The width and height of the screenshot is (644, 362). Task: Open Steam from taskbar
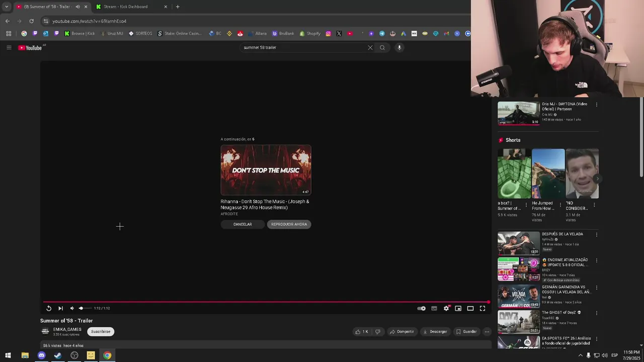[58, 355]
